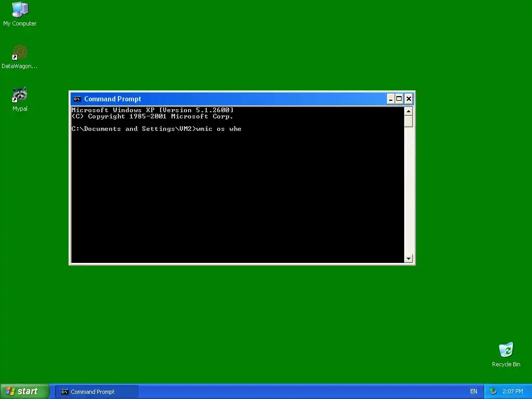This screenshot has width=532, height=399.
Task: Click the Command Prompt scrollbar down arrow
Action: pos(408,259)
